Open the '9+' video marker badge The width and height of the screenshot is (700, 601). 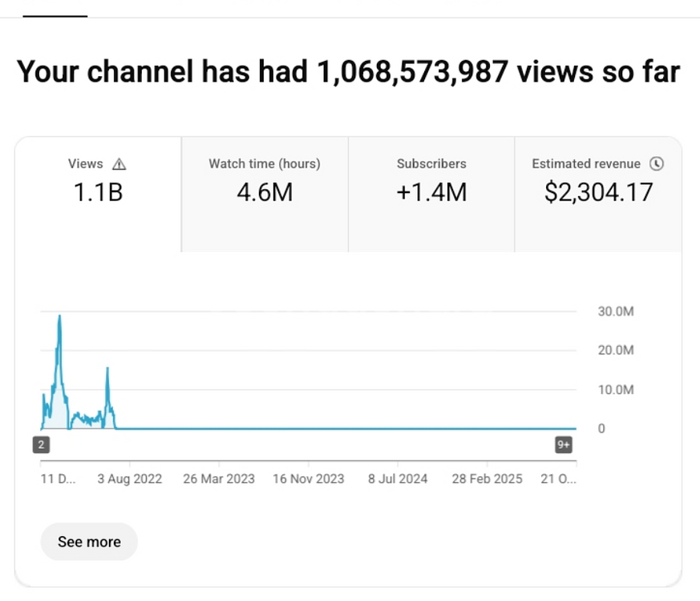tap(564, 445)
